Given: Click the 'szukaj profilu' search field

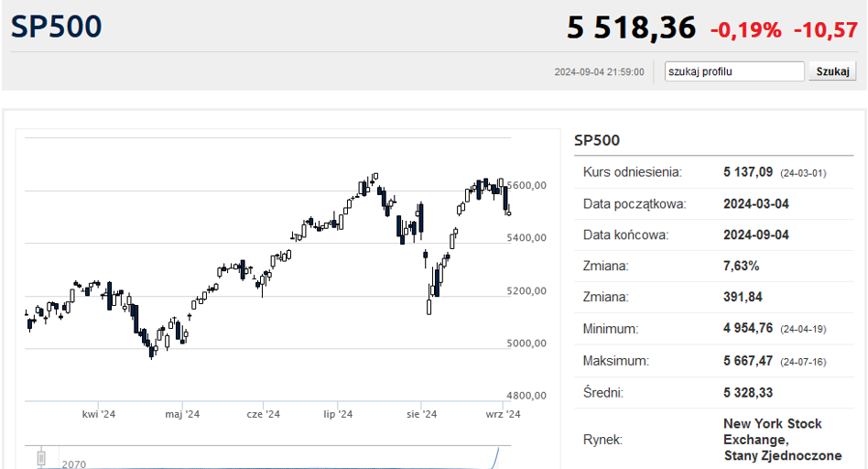Looking at the screenshot, I should point(734,71).
